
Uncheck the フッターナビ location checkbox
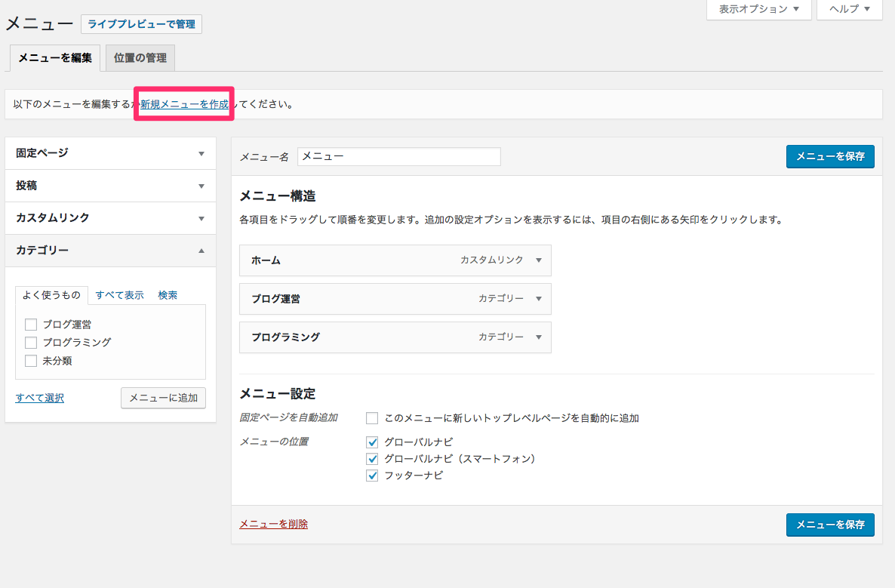click(x=372, y=476)
